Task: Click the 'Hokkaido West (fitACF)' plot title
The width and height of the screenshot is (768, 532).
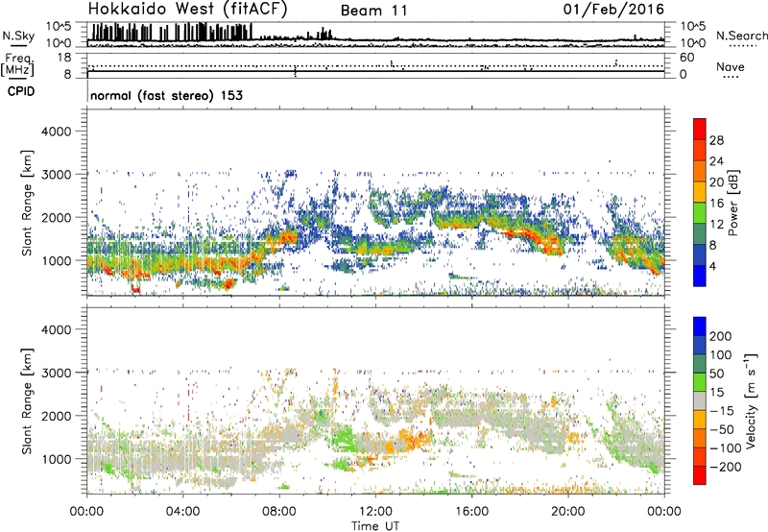Action: click(x=187, y=9)
